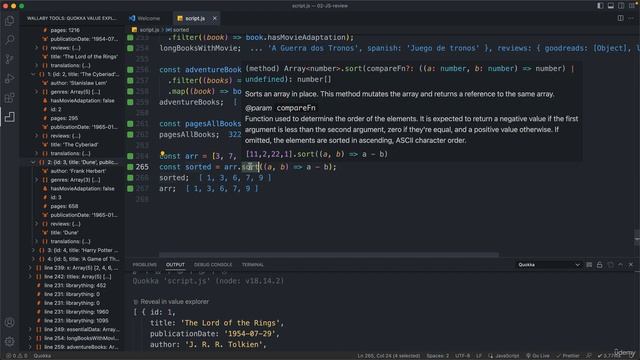Select 'author: Frank Herbert' tree row

coord(72,171)
